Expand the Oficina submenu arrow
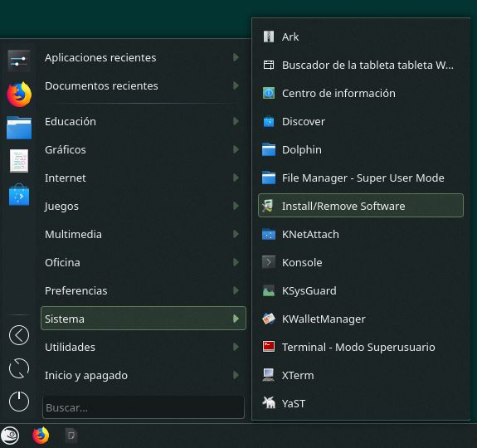The height and width of the screenshot is (448, 477). pos(236,262)
